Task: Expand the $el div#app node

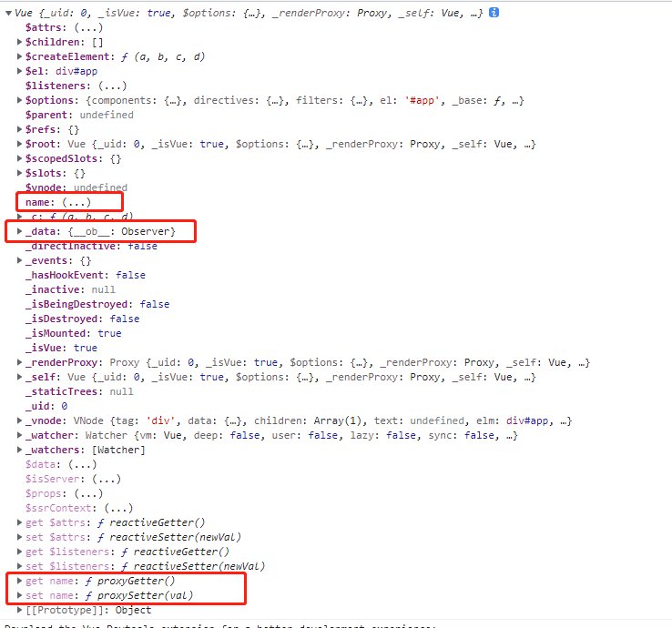Action: click(x=20, y=72)
